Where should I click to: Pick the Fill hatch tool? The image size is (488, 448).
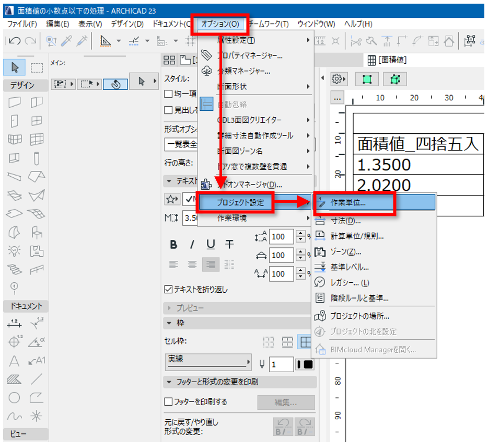14,379
